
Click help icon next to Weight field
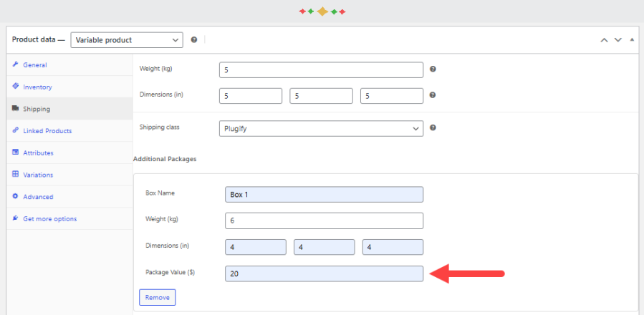point(433,69)
